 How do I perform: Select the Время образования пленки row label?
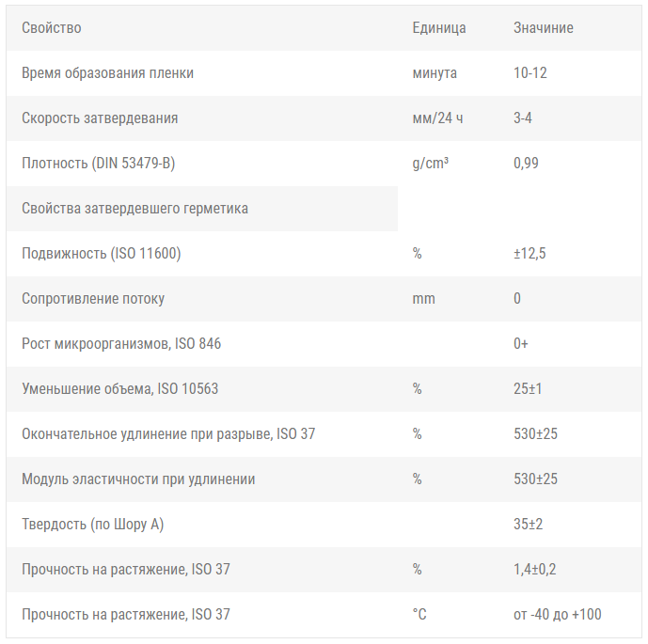point(107,73)
